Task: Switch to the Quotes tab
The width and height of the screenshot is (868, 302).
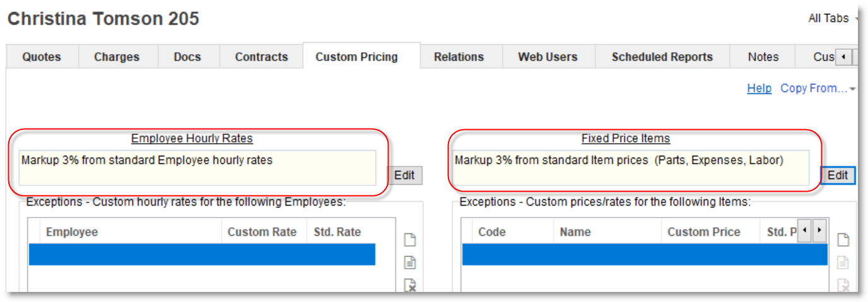Action: 42,57
